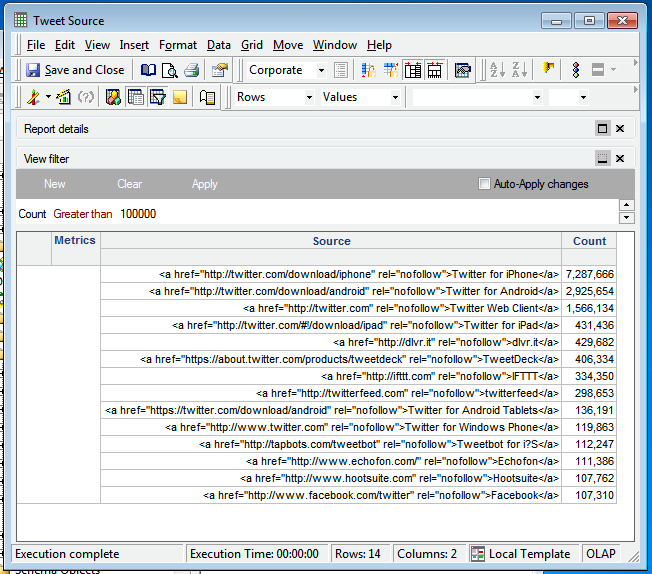Click the sort ascending A-Z icon
This screenshot has width=652, height=574.
coord(497,70)
